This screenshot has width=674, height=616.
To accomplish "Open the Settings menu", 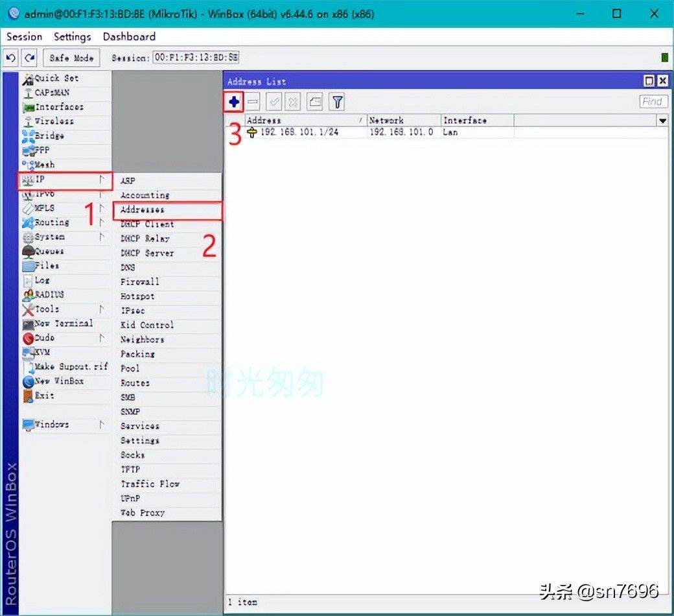I will point(72,36).
